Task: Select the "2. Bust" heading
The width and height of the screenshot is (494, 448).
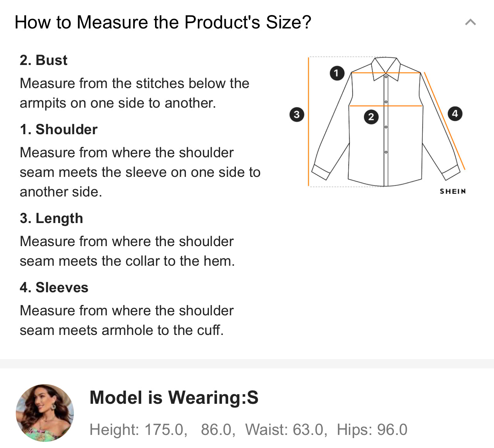Action: [x=43, y=60]
